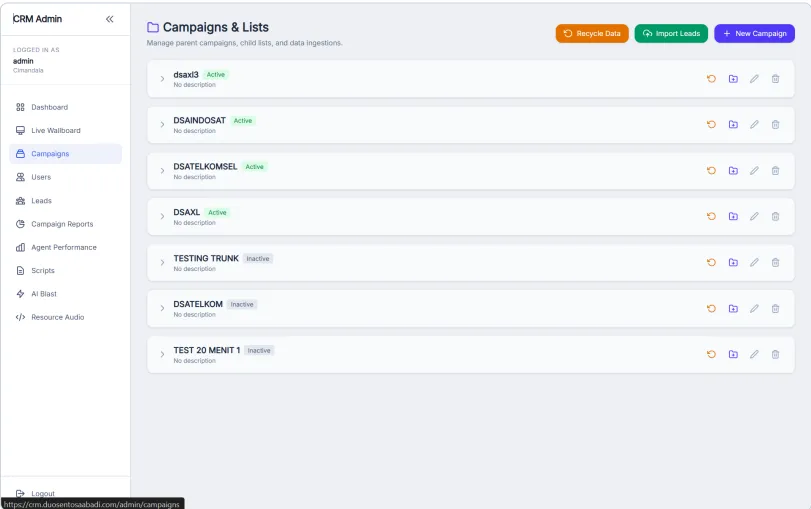The height and width of the screenshot is (509, 811).
Task: Add list folder icon for TEST 20 MENIT 1
Action: (x=733, y=354)
